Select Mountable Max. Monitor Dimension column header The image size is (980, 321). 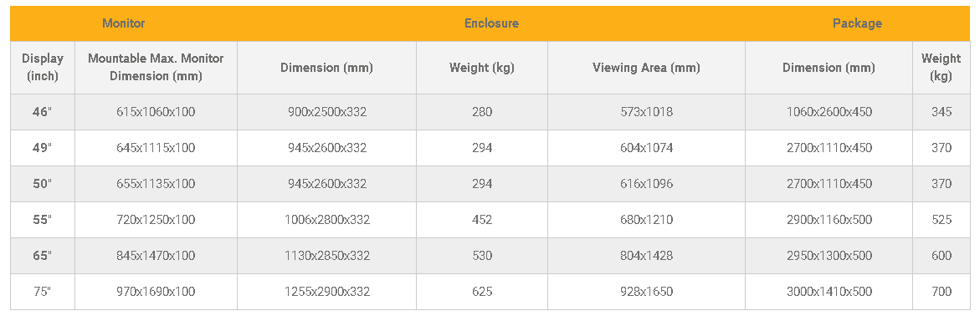pos(156,68)
